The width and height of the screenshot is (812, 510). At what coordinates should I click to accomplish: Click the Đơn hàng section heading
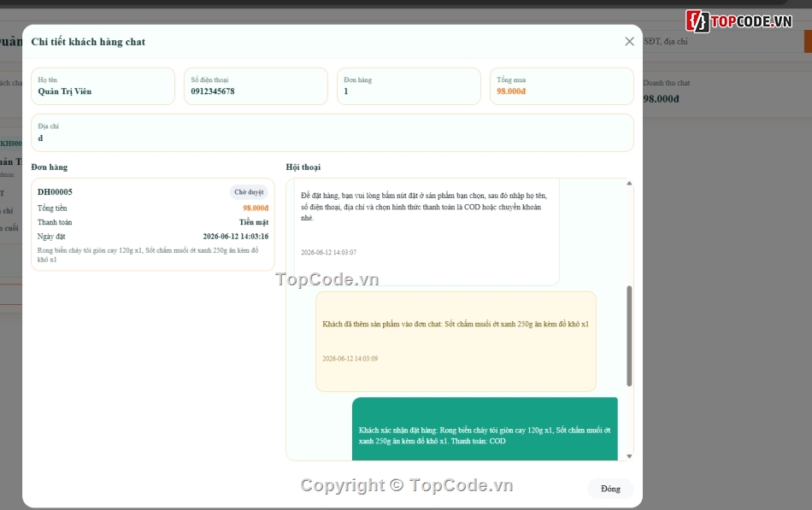[x=50, y=167]
